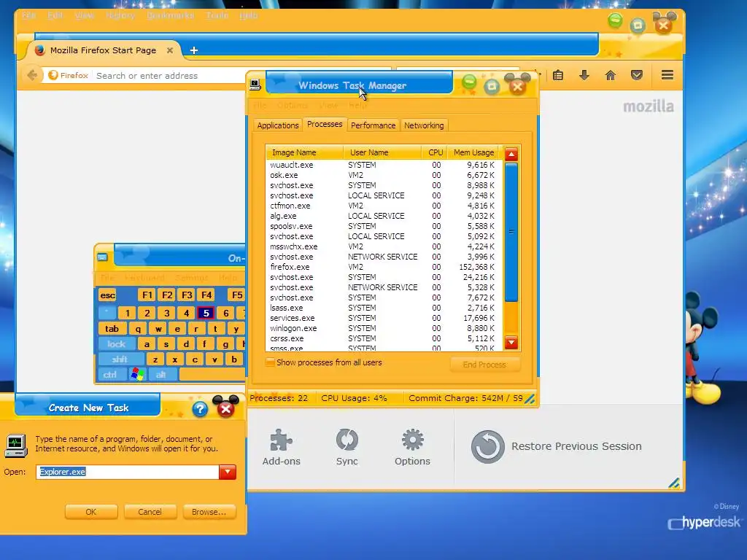Open Options on Firefox start page
This screenshot has width=747, height=560.
click(412, 447)
